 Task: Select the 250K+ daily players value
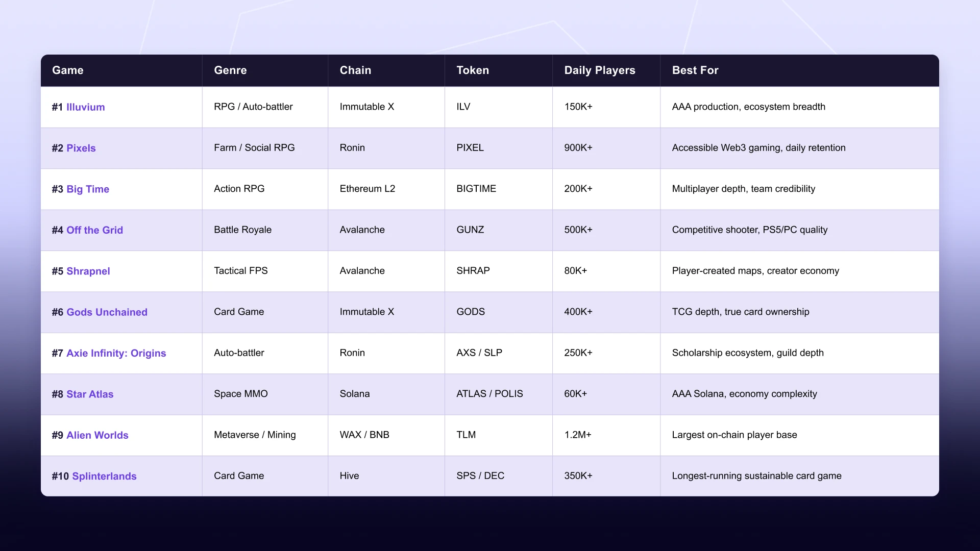578,353
